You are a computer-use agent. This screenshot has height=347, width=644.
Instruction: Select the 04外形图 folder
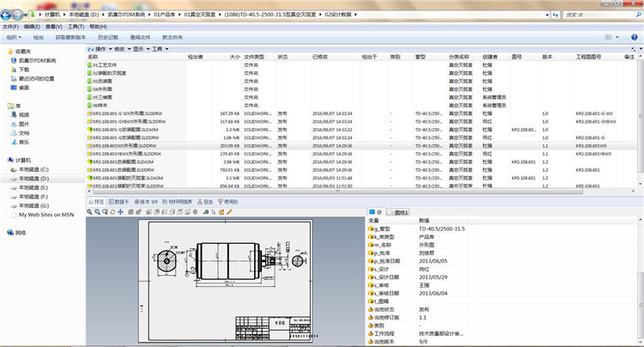pos(103,88)
